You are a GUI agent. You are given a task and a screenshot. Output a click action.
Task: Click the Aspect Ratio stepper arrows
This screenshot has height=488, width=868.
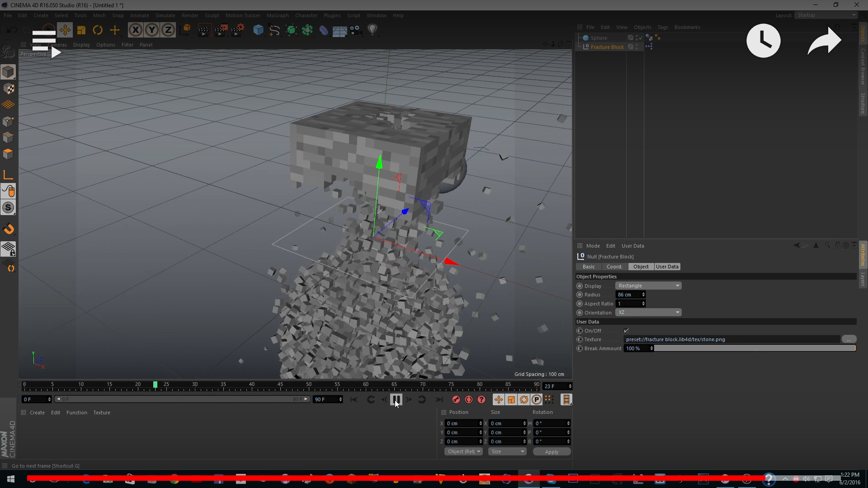coord(643,304)
